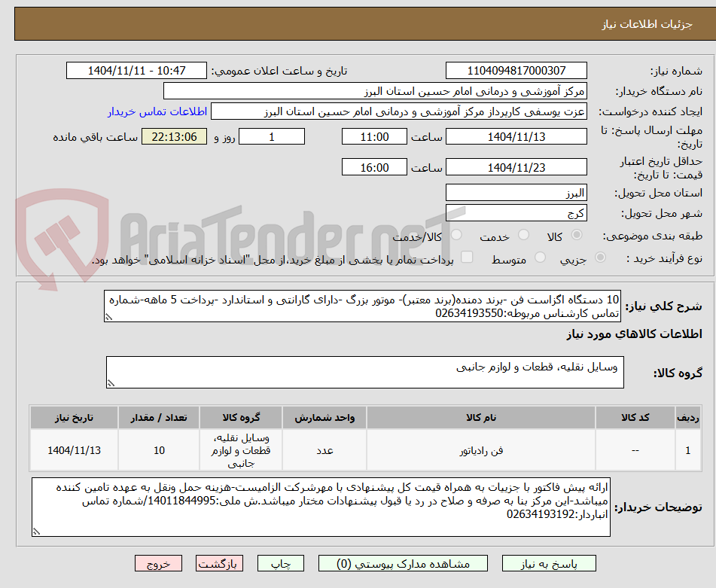Click the توضیحات خریدار text area
The width and height of the screenshot is (716, 588).
point(321,507)
